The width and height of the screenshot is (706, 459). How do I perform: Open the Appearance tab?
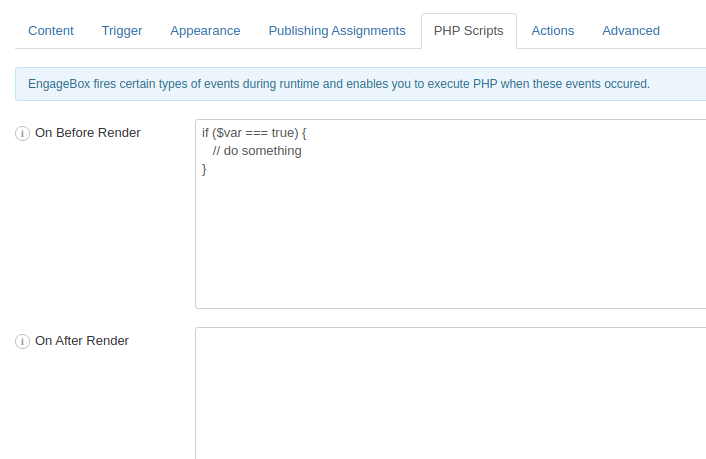pyautogui.click(x=205, y=31)
